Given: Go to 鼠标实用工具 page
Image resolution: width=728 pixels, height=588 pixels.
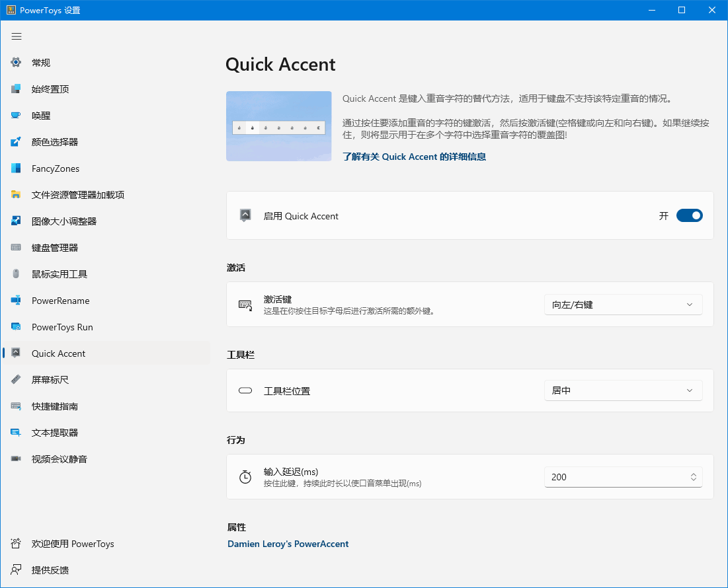Looking at the screenshot, I should point(60,274).
